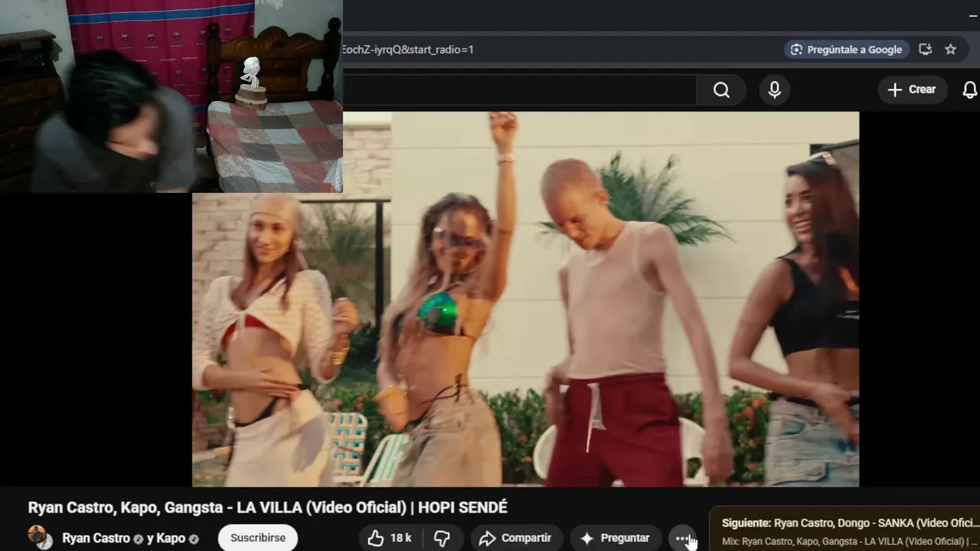The image size is (980, 551).
Task: Open the Crear menu
Action: [x=912, y=90]
